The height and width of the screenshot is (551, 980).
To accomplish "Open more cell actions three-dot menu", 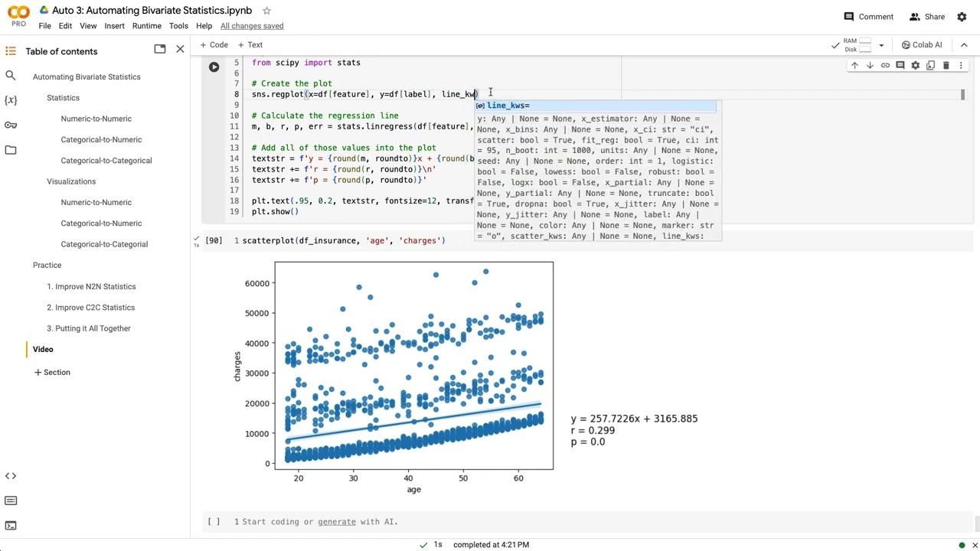I will (961, 66).
